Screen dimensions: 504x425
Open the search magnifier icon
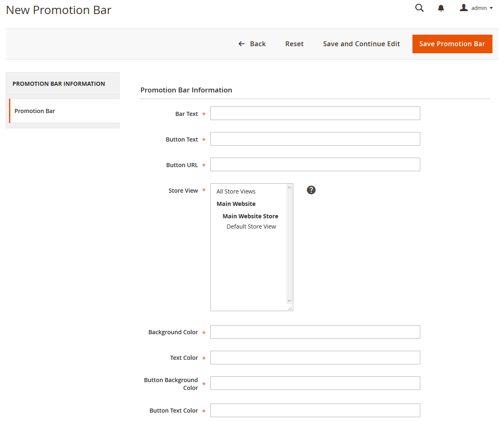click(x=419, y=8)
